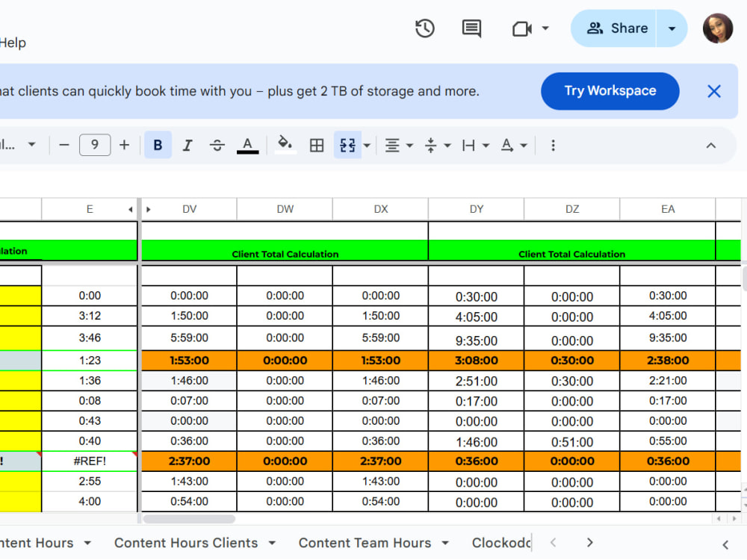Click horizontal scrollbar right arrow
747x560 pixels.
tap(734, 519)
